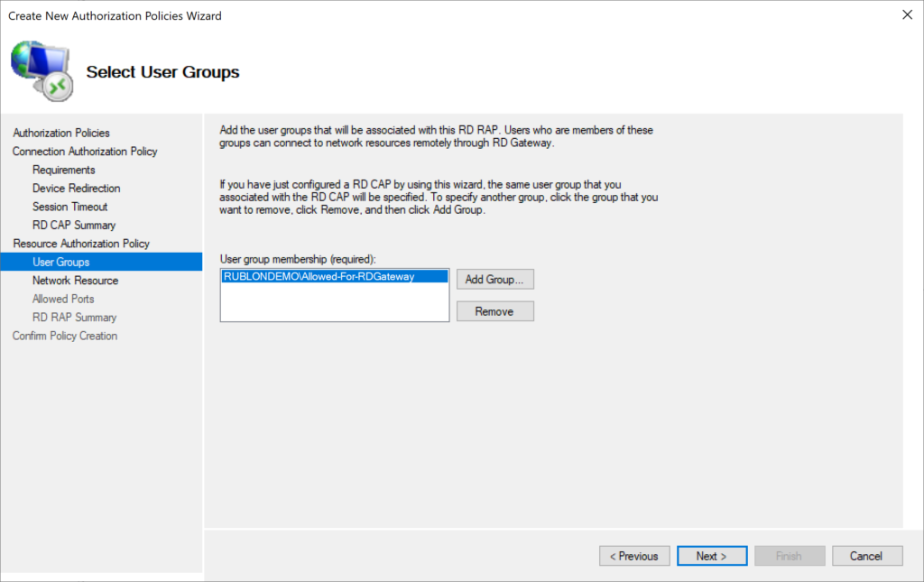The height and width of the screenshot is (582, 924).
Task: Go back with the Previous button
Action: point(634,556)
